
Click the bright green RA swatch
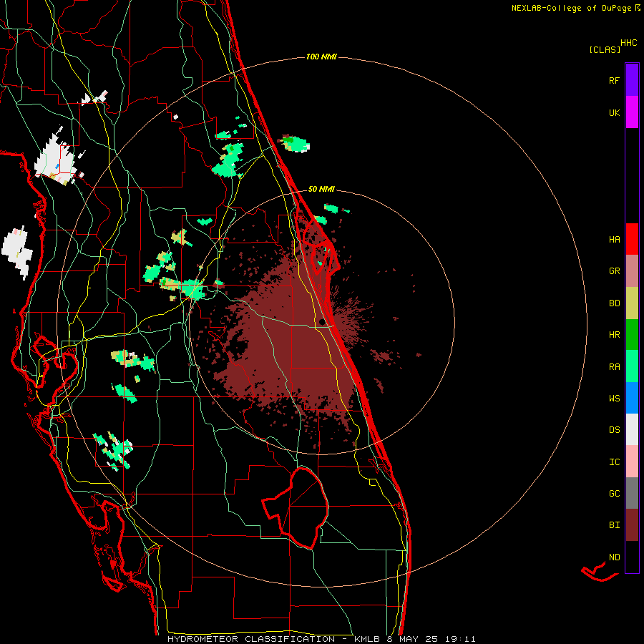tap(632, 366)
